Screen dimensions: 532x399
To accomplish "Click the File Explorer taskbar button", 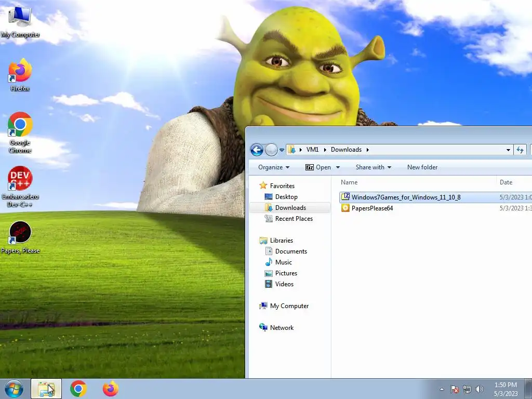I will pyautogui.click(x=46, y=389).
